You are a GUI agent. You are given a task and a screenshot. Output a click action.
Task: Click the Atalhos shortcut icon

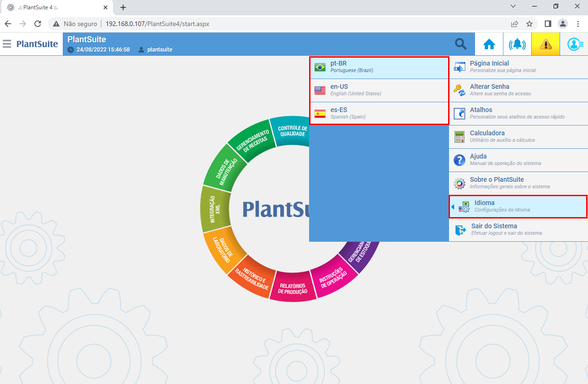pos(460,114)
